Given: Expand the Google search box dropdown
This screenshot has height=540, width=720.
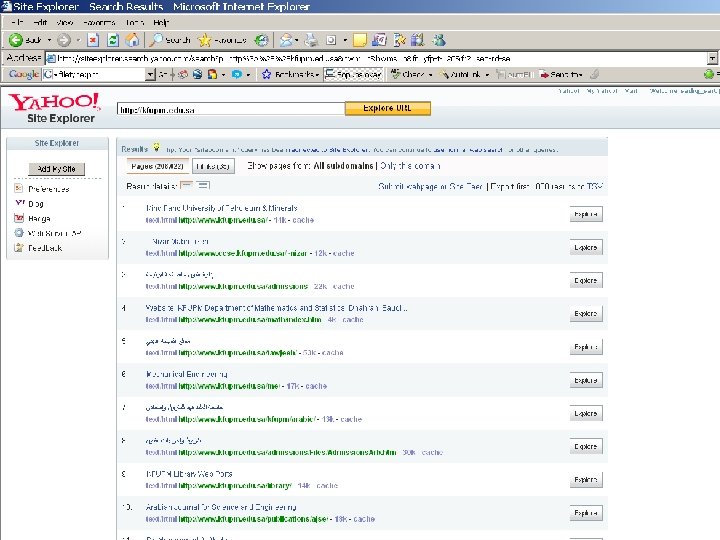Looking at the screenshot, I should [150, 74].
